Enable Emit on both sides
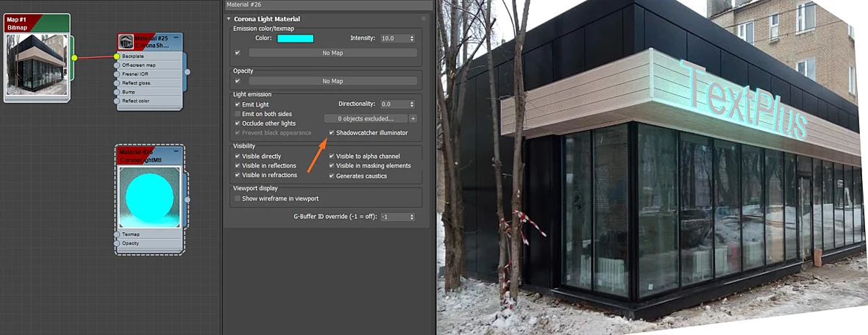868x335 pixels. pos(238,113)
